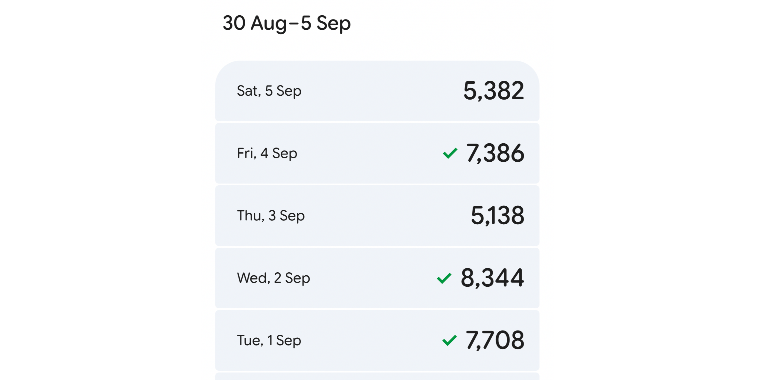Tap the 8,344 step count
Image resolution: width=760 pixels, height=380 pixels.
492,278
